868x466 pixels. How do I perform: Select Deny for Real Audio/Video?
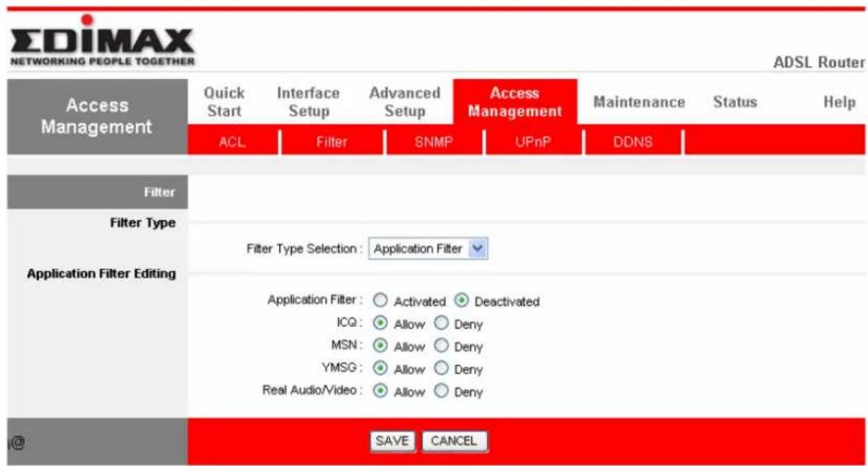coord(441,391)
